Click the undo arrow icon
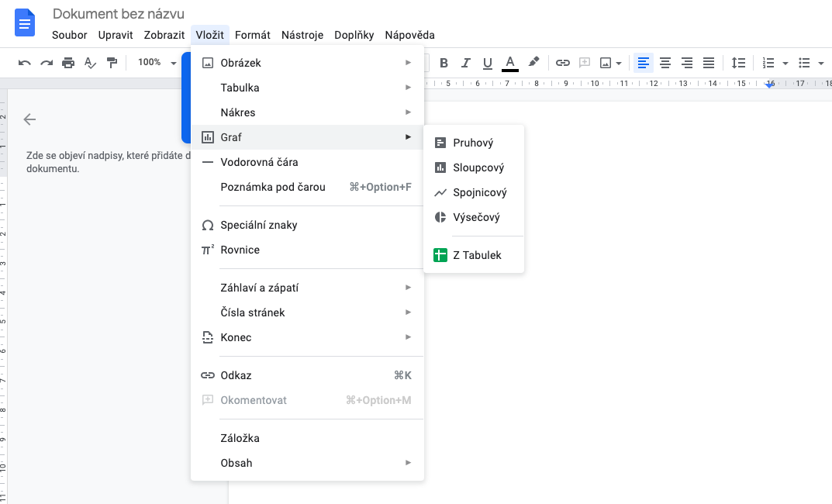This screenshot has height=504, width=832. coord(25,63)
